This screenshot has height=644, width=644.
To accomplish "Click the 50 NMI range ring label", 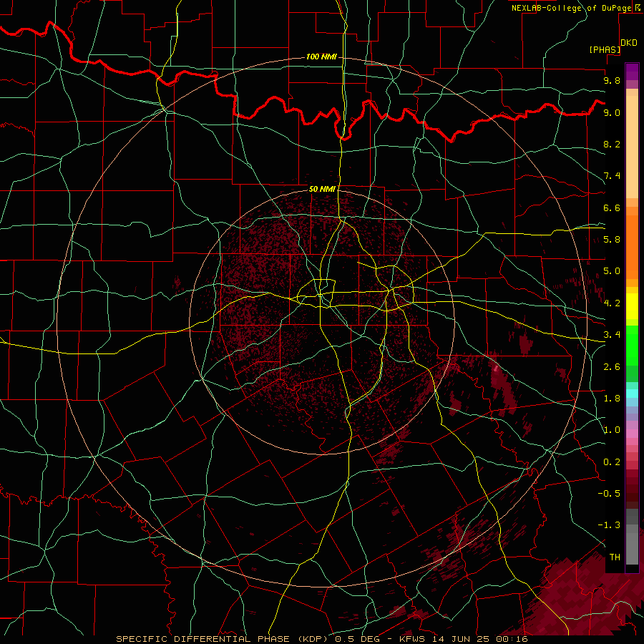I will coord(322,189).
